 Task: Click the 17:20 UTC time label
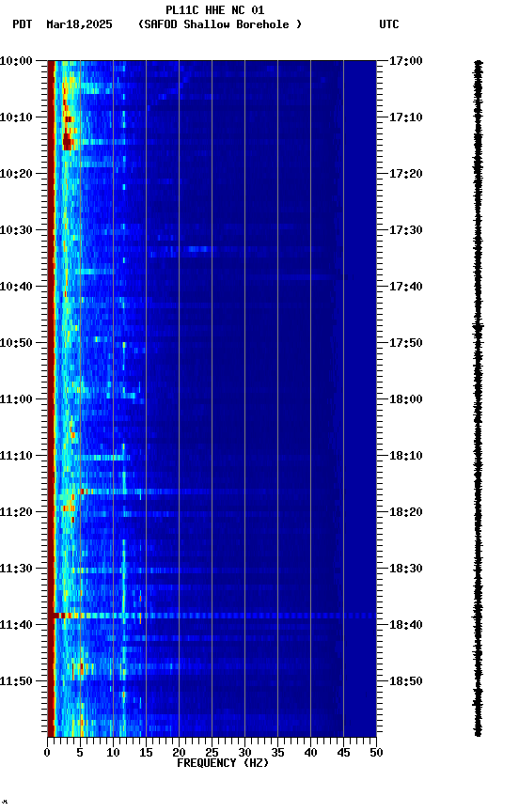[x=406, y=174]
